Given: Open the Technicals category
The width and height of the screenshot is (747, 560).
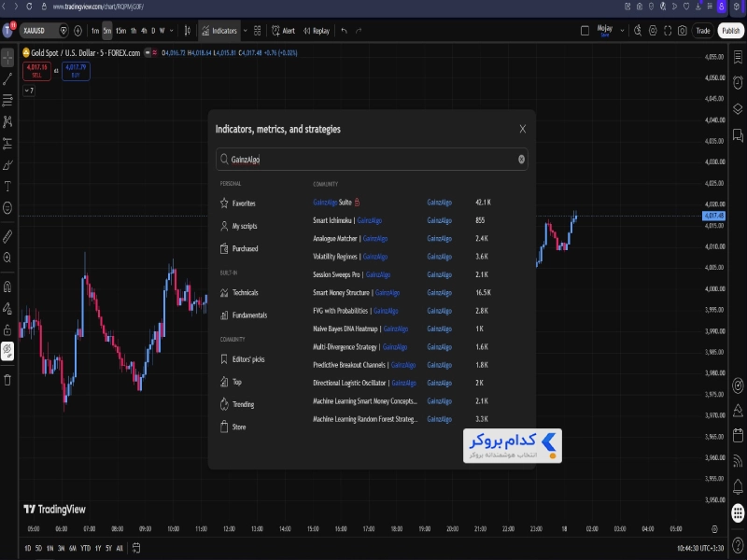Looking at the screenshot, I should pyautogui.click(x=239, y=292).
